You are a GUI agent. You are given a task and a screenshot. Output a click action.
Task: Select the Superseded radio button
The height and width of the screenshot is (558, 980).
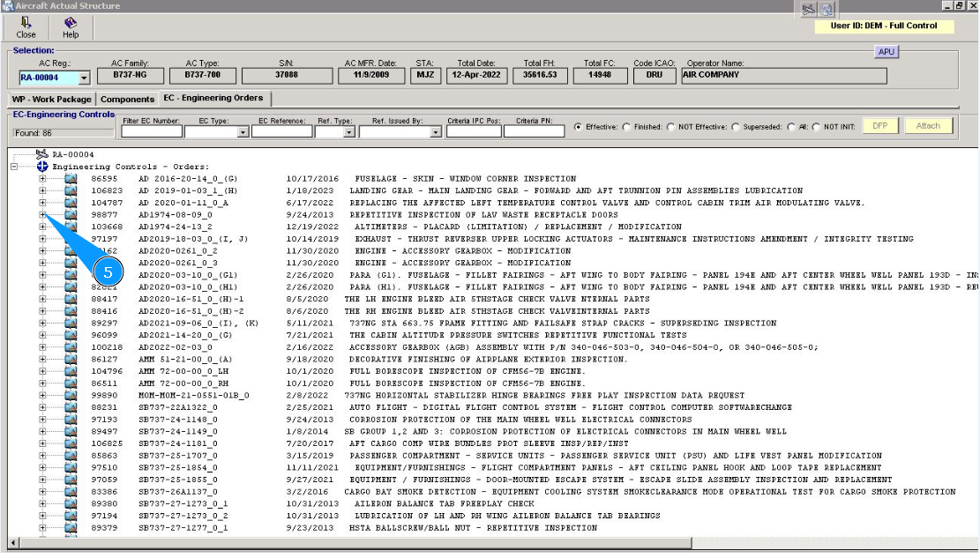click(x=736, y=127)
